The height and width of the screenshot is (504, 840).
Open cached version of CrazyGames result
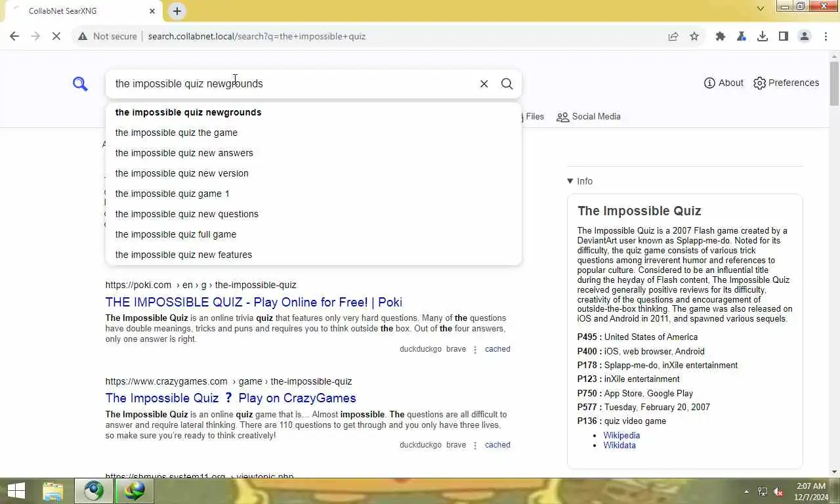tap(497, 445)
